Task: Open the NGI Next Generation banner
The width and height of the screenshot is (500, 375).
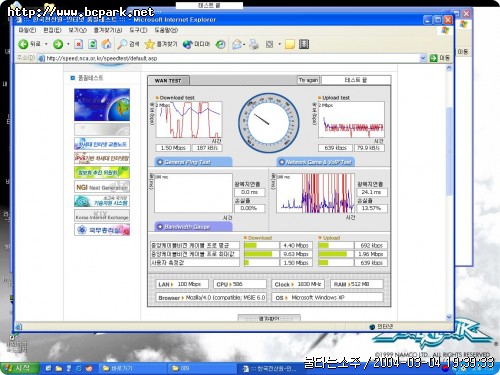Action: (x=102, y=187)
